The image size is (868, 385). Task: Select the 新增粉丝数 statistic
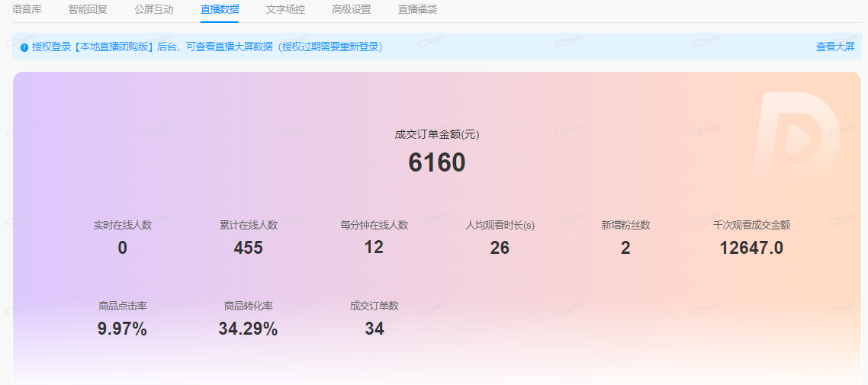tap(625, 237)
